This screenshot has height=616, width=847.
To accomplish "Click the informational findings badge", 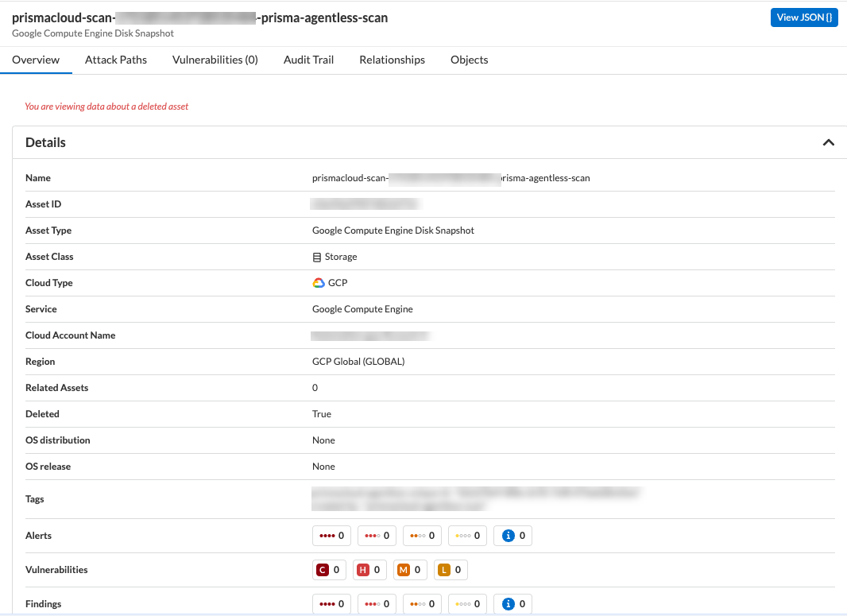I will pyautogui.click(x=513, y=604).
